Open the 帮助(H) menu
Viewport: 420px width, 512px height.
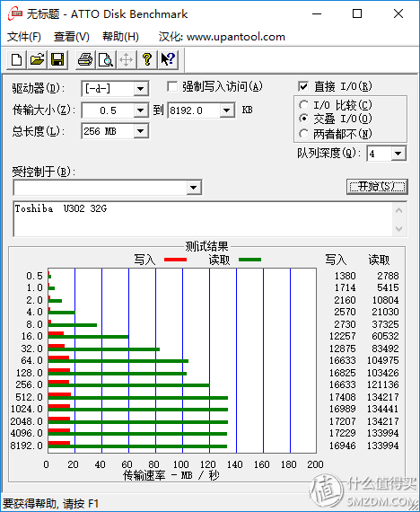click(x=120, y=37)
